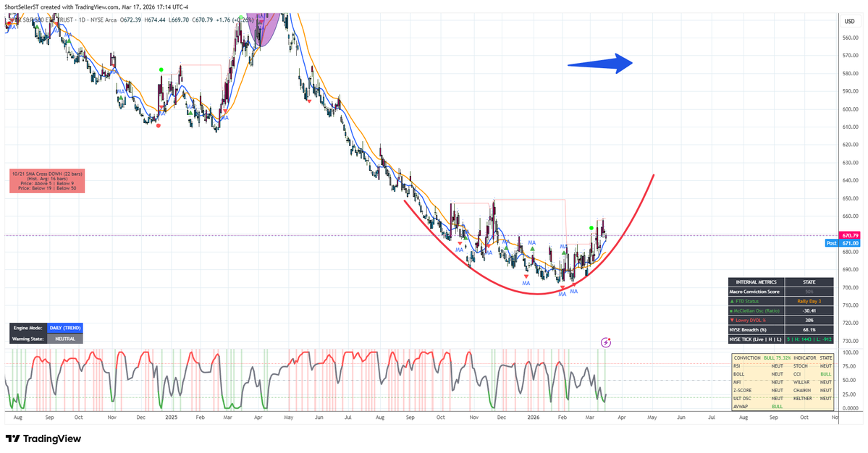Click the FTD Status row label
The height and width of the screenshot is (453, 868).
click(757, 301)
